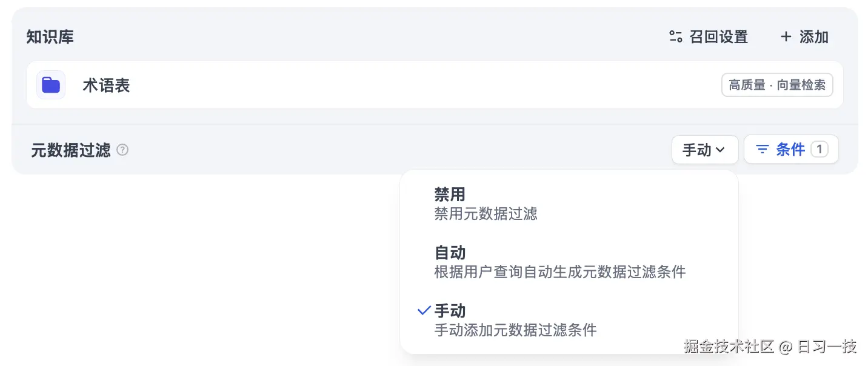Screen dimensions: 868x366
Task: Expand the 术语表 knowledge base entry
Action: tap(434, 85)
